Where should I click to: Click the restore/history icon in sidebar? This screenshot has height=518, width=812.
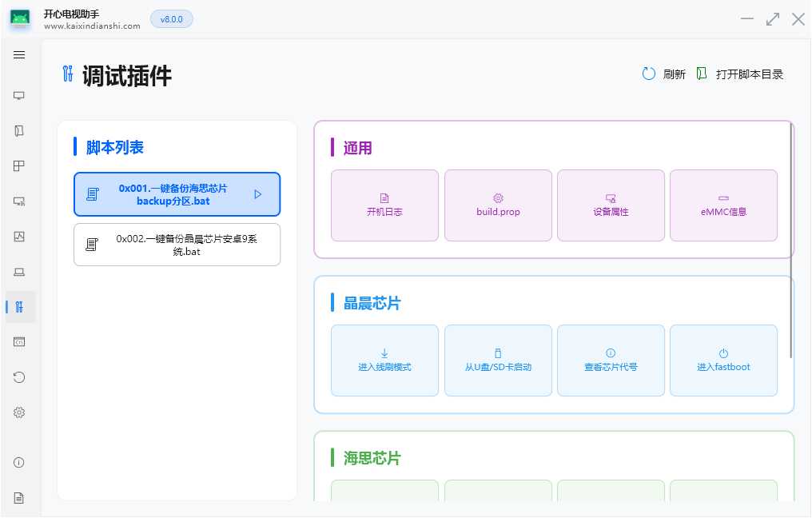point(19,377)
